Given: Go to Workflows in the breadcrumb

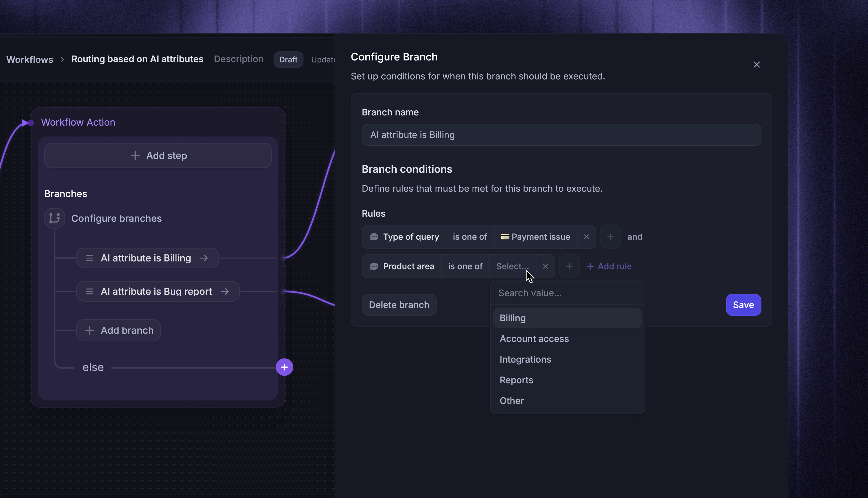Looking at the screenshot, I should pyautogui.click(x=30, y=60).
